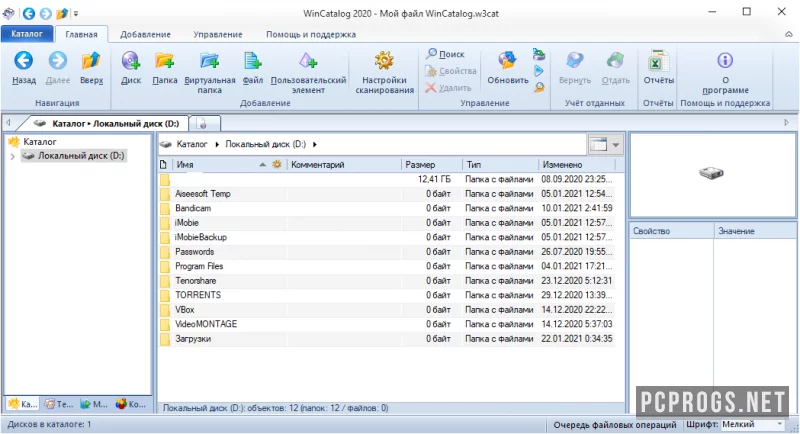Sort by the Размер column header
Image resolution: width=800 pixels, height=434 pixels.
(x=431, y=165)
